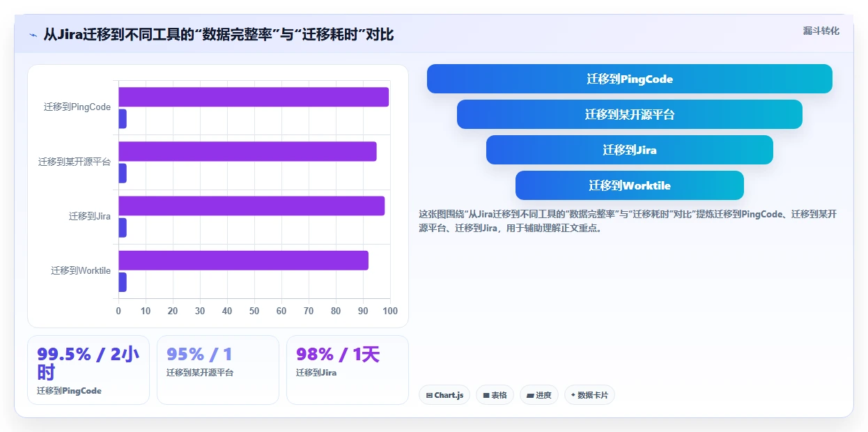Click 迁移到PingCode caption in the stat card

click(69, 391)
